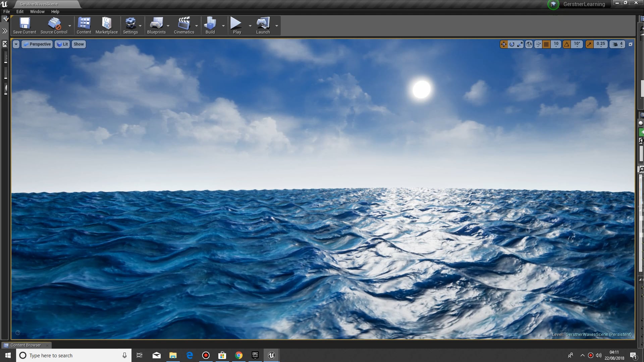This screenshot has height=362, width=644.
Task: Toggle world/local coordinate system globe
Action: (529, 44)
